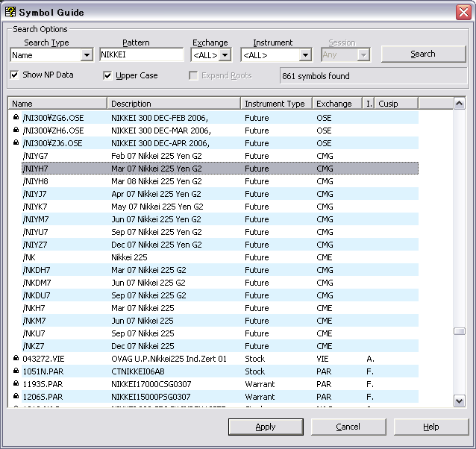The width and height of the screenshot is (476, 449).
Task: Click the Apply button
Action: tap(266, 427)
